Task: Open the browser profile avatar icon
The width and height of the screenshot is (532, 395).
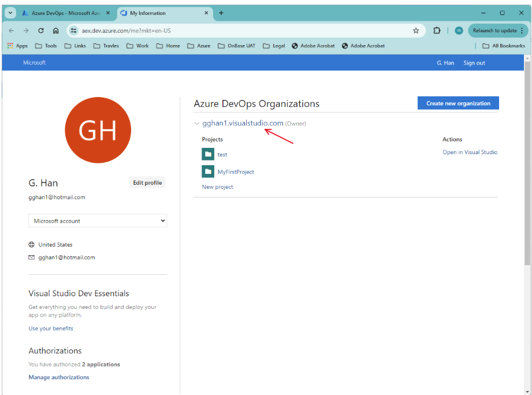Action: tap(458, 29)
